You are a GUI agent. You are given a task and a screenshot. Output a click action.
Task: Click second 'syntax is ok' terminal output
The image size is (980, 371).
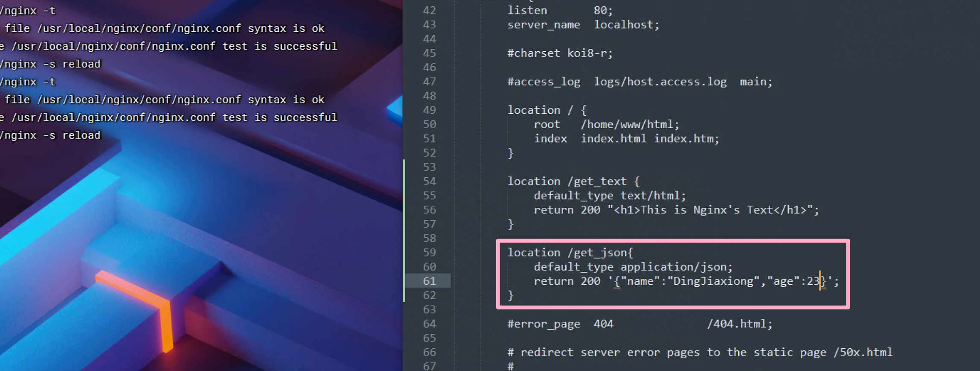pyautogui.click(x=286, y=100)
